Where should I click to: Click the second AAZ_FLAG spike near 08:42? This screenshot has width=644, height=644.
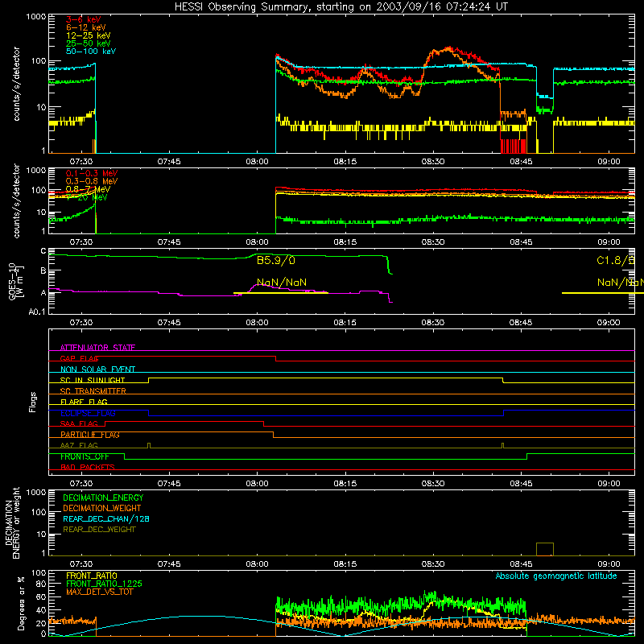502,445
